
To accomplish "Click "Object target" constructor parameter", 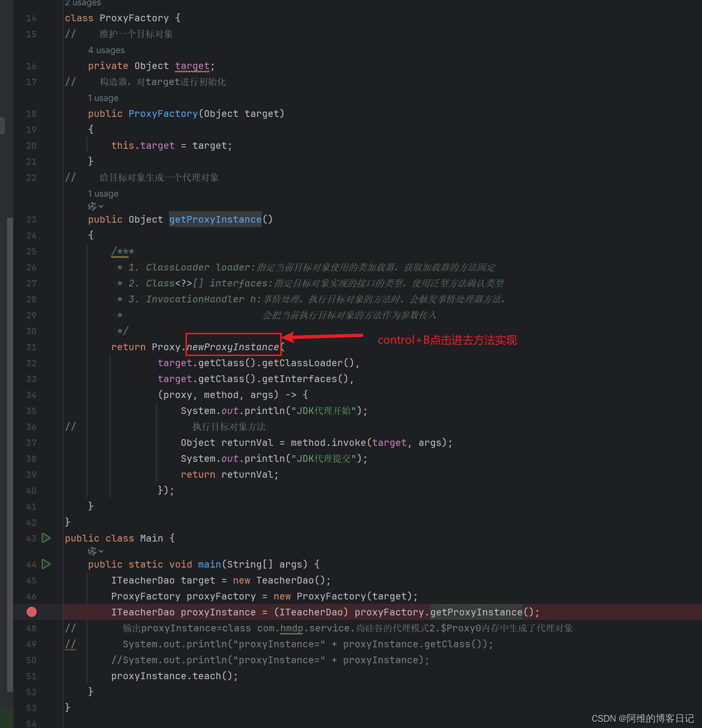I will pos(242,114).
